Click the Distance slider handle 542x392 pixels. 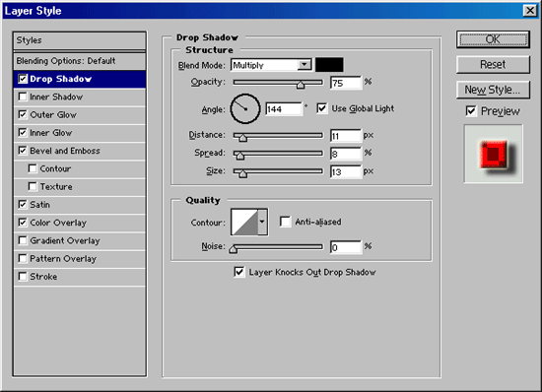pos(242,138)
